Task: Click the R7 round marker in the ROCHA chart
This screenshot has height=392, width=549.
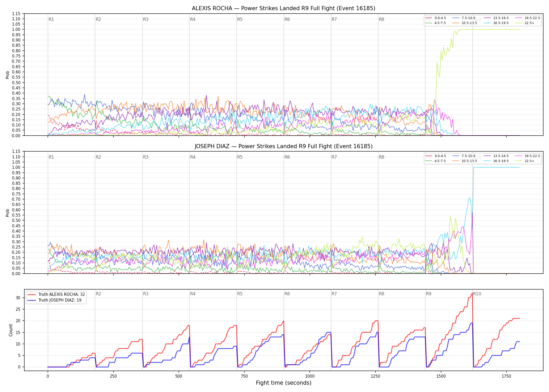Action: click(334, 19)
